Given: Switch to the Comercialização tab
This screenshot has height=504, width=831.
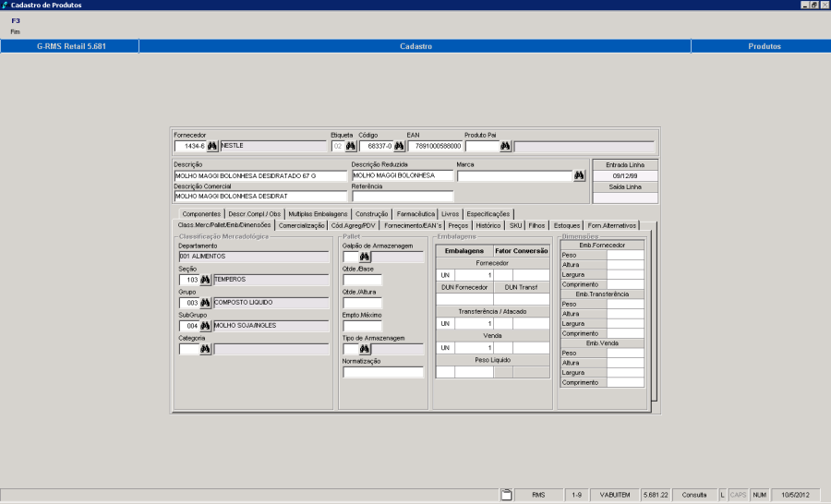Looking at the screenshot, I should (302, 226).
